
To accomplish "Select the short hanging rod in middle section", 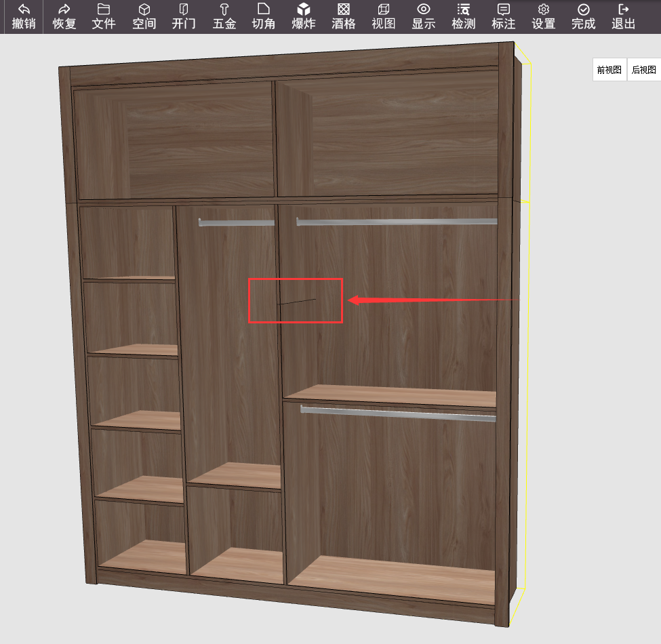I will [x=237, y=222].
